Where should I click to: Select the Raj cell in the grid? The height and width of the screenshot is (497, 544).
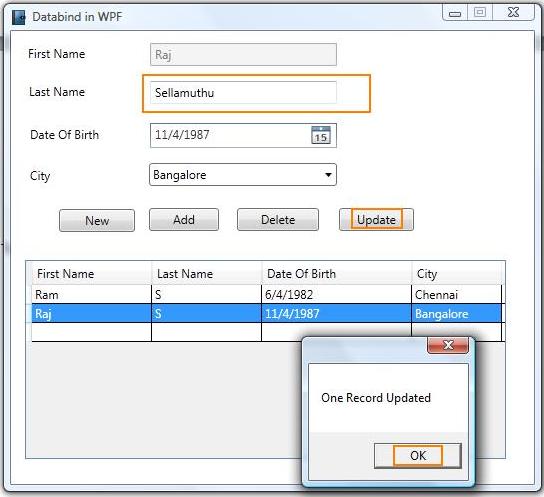pyautogui.click(x=91, y=314)
